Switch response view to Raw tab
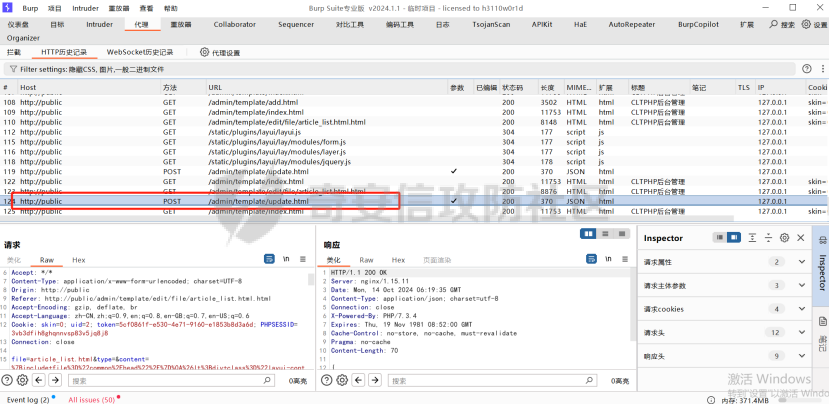The image size is (829, 405). pos(366,260)
